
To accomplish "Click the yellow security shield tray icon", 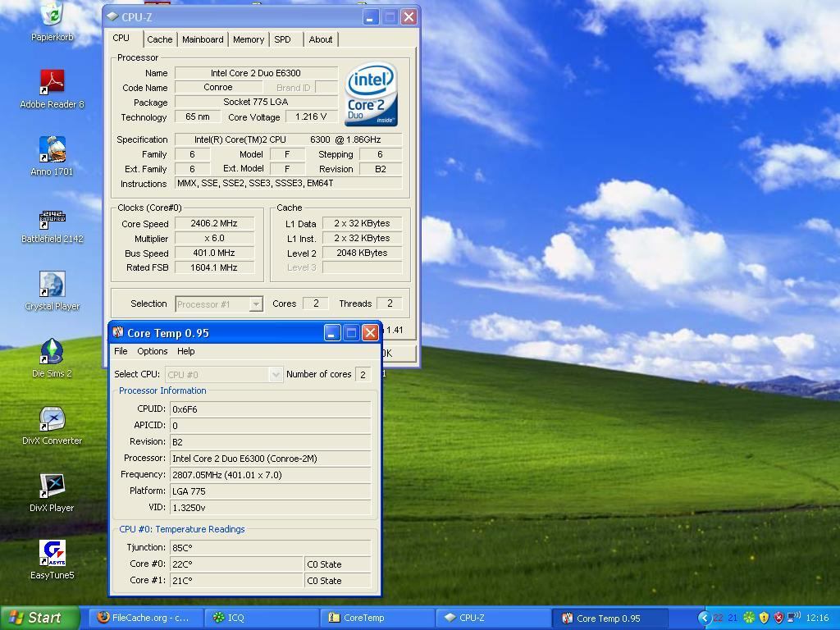I will [x=765, y=619].
